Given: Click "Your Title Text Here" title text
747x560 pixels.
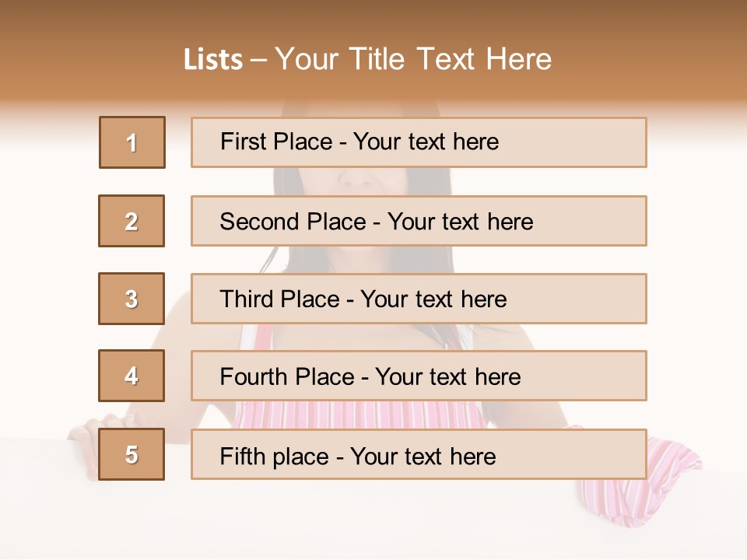Looking at the screenshot, I should pos(413,59).
